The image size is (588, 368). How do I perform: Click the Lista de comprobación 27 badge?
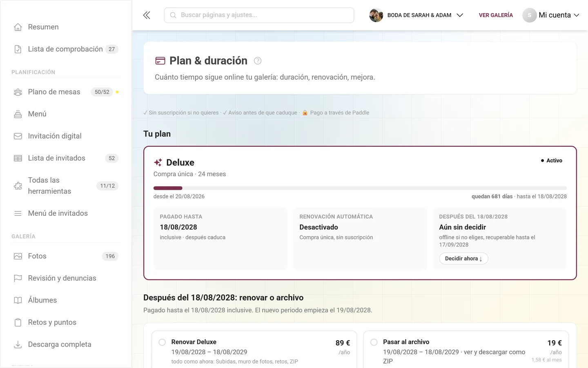112,49
